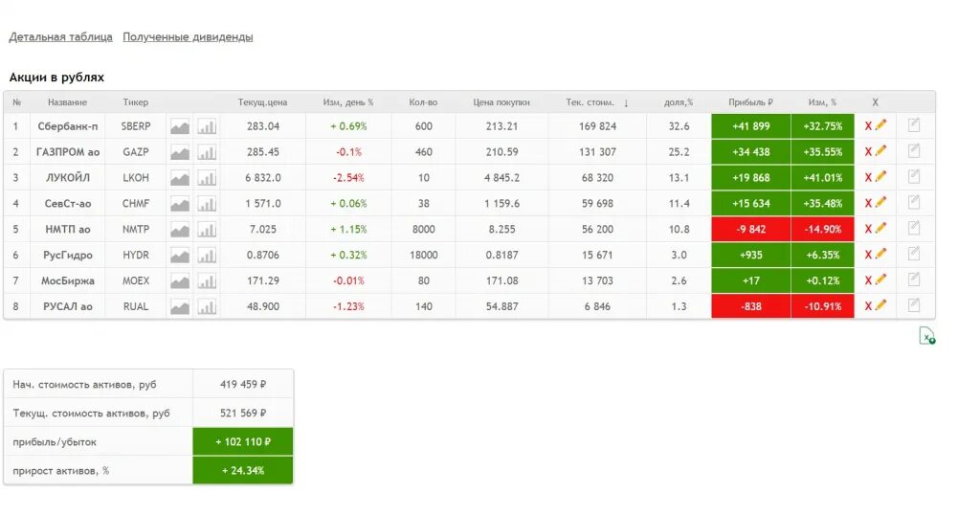Open note icon for СевСт-ао row
Screen dimensions: 980x515
(x=914, y=202)
